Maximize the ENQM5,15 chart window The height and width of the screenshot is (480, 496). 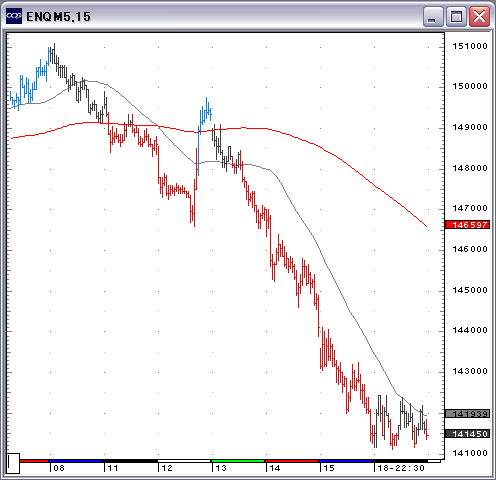[x=456, y=16]
